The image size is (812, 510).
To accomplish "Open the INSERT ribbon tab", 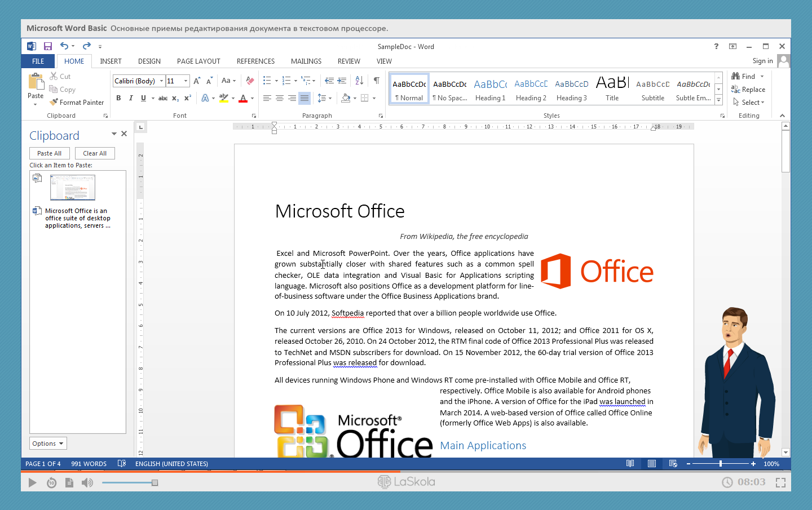I will pos(111,61).
